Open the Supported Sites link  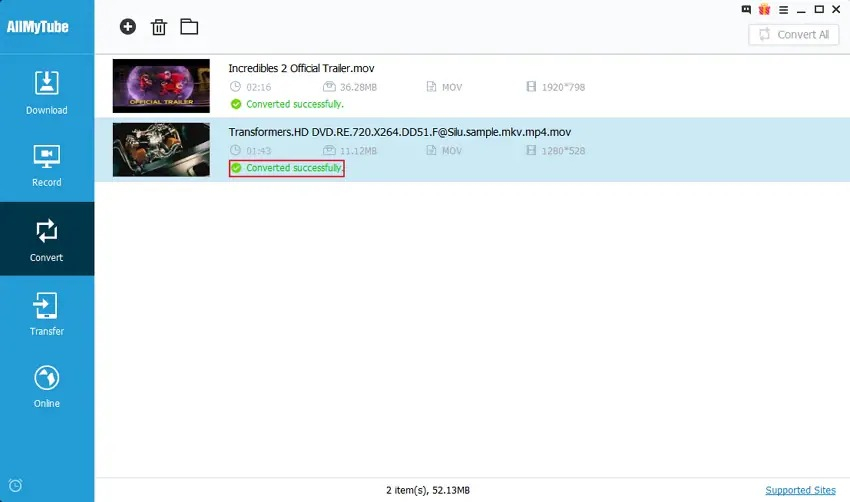800,490
